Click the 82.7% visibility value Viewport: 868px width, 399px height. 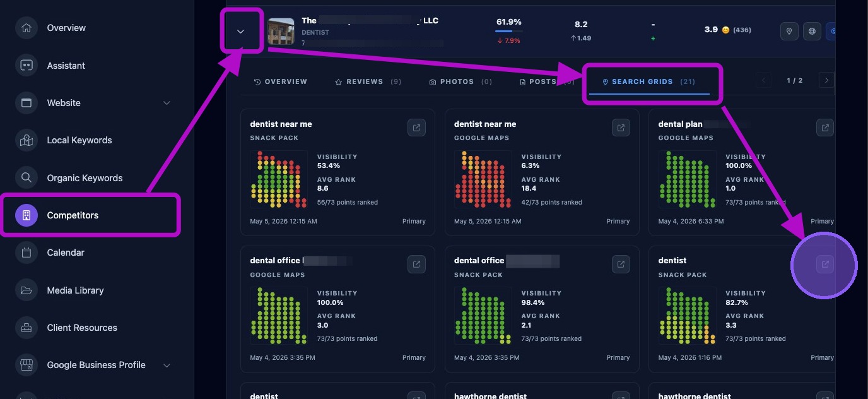click(x=737, y=302)
